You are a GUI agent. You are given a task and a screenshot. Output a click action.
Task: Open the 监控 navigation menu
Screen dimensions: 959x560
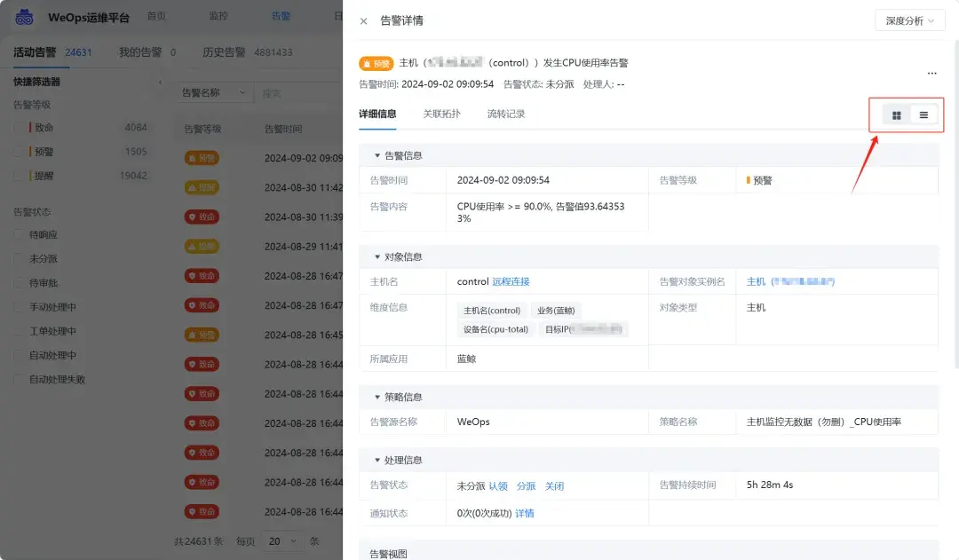217,15
